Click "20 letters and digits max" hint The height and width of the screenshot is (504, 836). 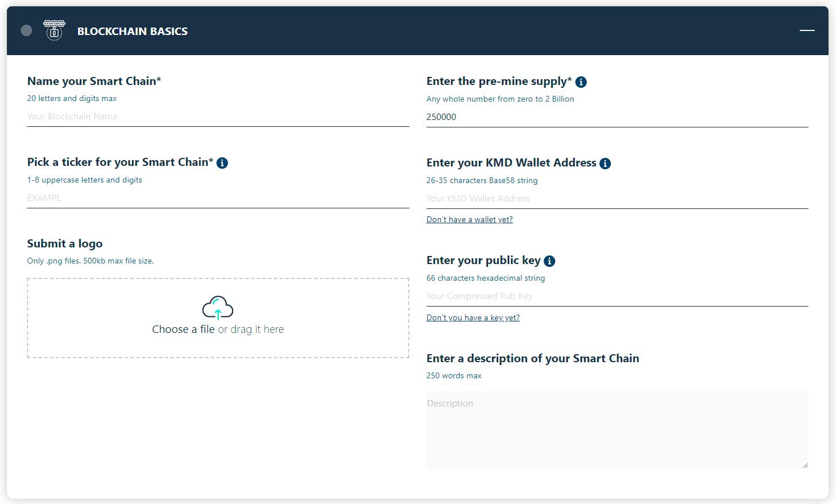pyautogui.click(x=72, y=98)
